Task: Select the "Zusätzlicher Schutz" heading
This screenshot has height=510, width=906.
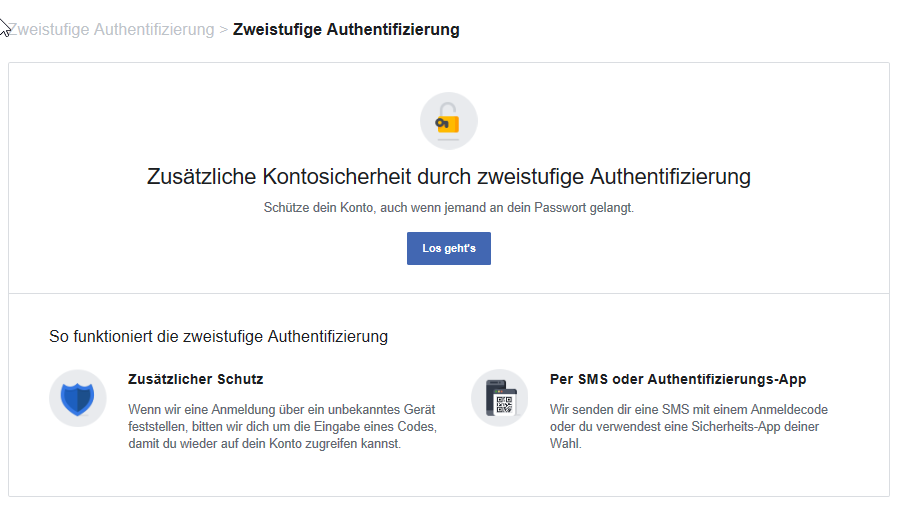Action: (x=196, y=380)
